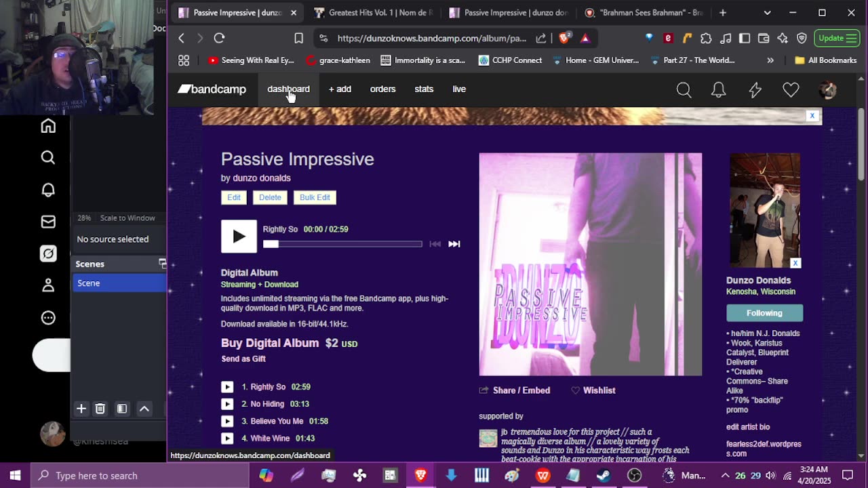The height and width of the screenshot is (488, 868).
Task: Skip to the next track in player
Action: [454, 244]
